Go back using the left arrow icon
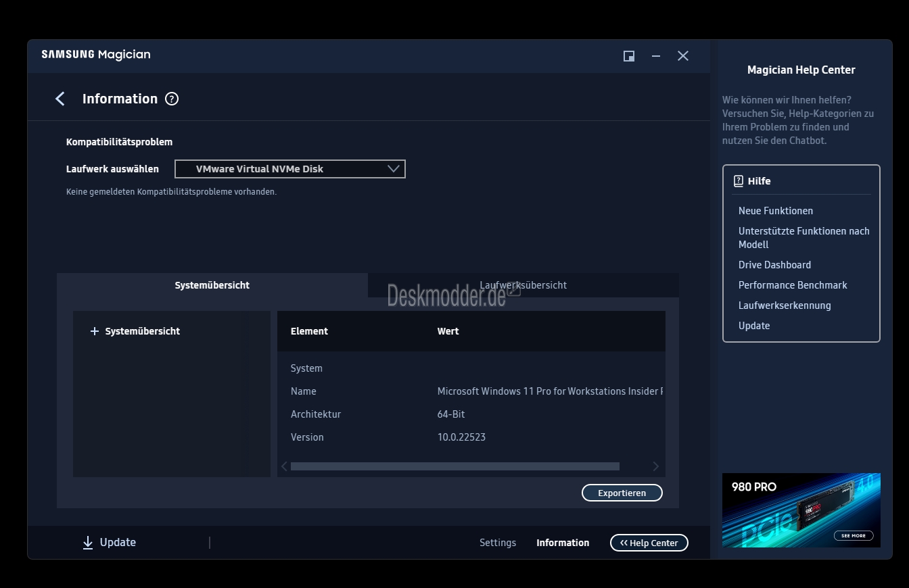This screenshot has height=588, width=909. (x=60, y=99)
